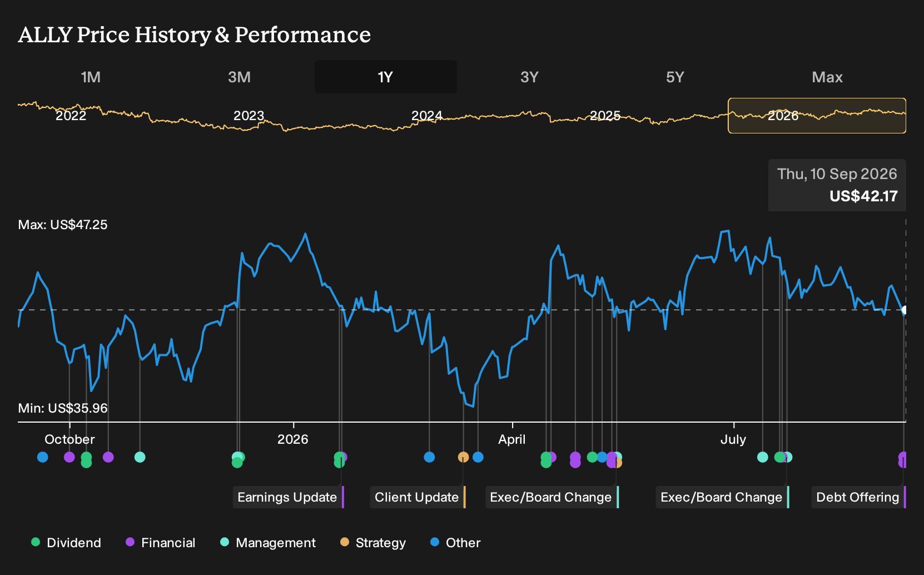Select the 'ALLY Price History & Performance' heading
The height and width of the screenshot is (575, 924).
pyautogui.click(x=195, y=34)
